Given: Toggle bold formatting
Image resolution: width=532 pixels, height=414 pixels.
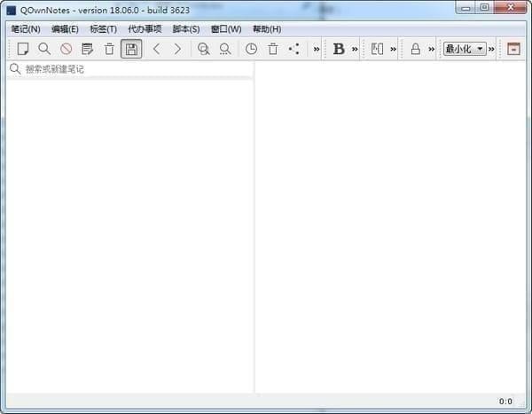Looking at the screenshot, I should pos(339,49).
